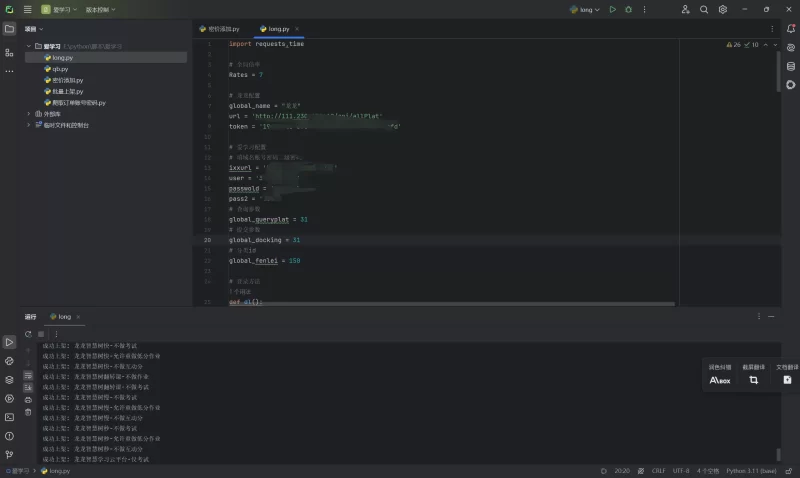The height and width of the screenshot is (478, 800).
Task: Switch to the 密价添加.py editor tab
Action: pos(218,29)
